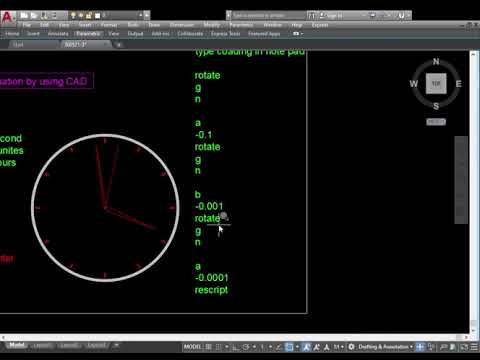Open a new drawing tab with plus

119,44
